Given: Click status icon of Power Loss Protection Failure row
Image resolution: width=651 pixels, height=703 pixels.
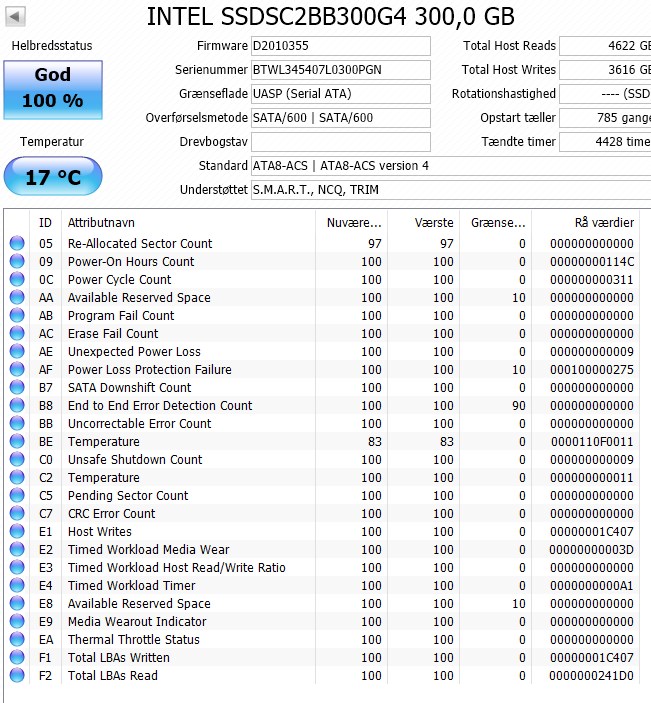Looking at the screenshot, I should pos(17,369).
